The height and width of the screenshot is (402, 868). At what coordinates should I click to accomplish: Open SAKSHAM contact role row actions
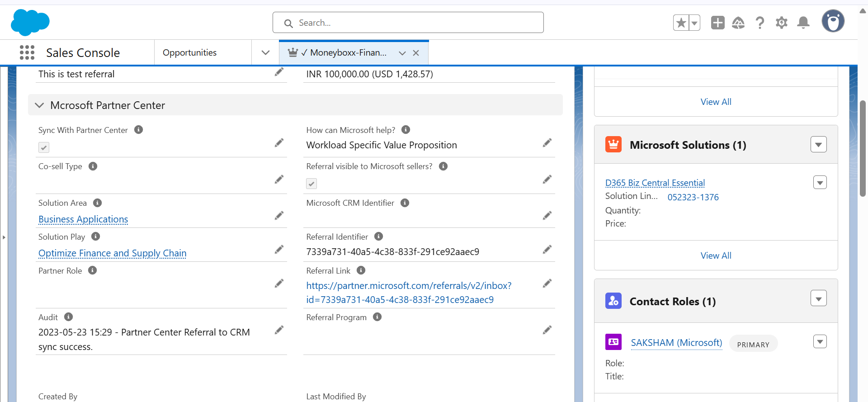820,342
